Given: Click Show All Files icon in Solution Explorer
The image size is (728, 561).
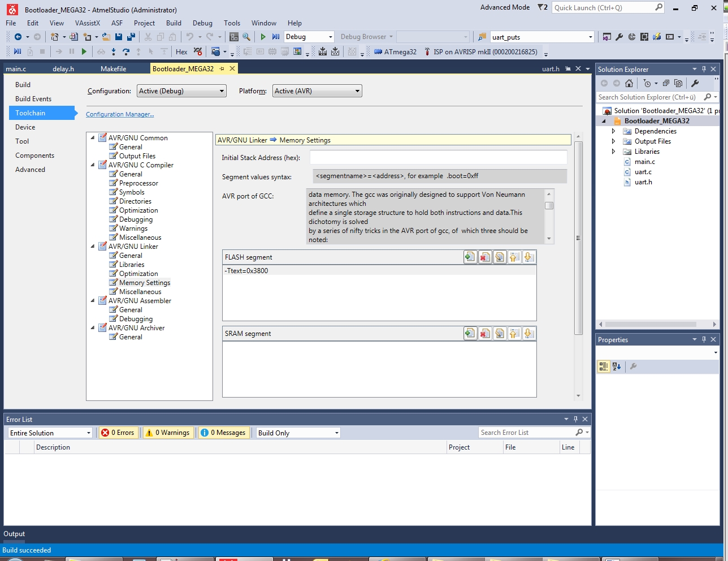Looking at the screenshot, I should click(x=678, y=83).
